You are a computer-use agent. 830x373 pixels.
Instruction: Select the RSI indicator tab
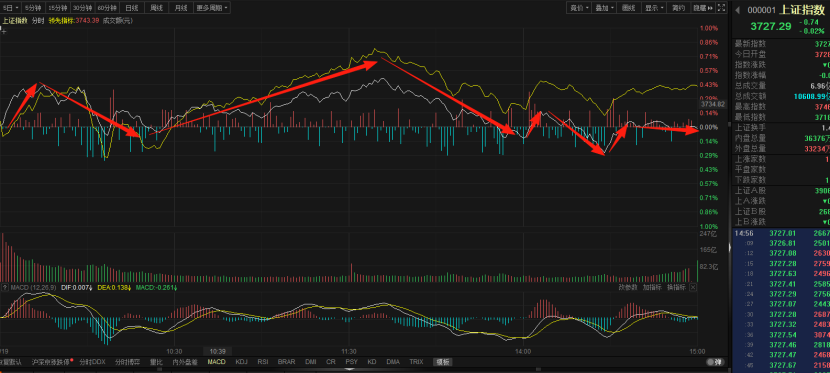263,362
